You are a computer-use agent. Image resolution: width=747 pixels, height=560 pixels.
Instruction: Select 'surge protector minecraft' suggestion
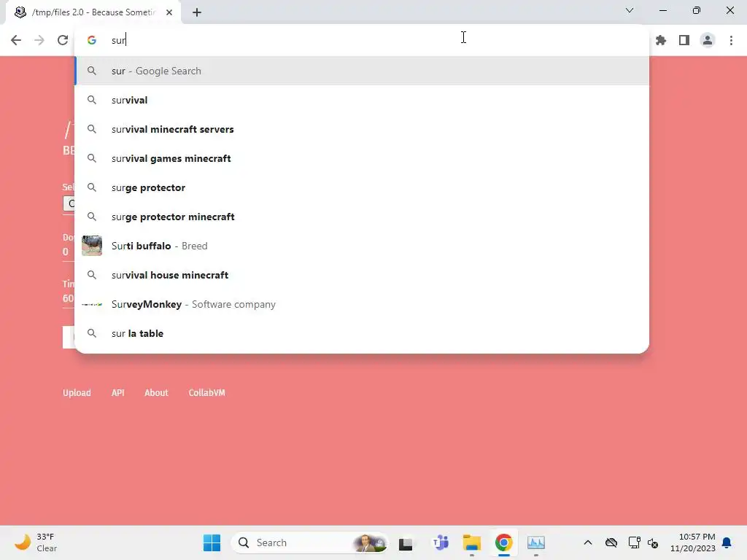coord(362,217)
